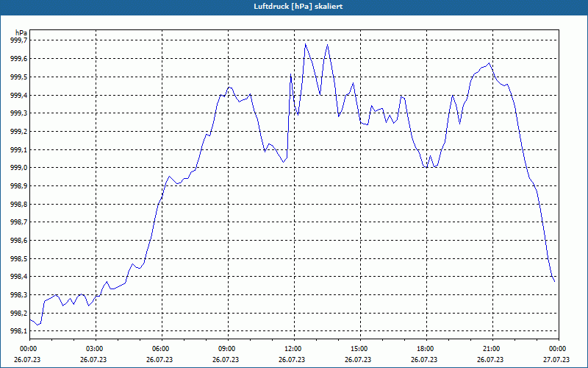Select the 998,8 y-axis label
588x368 pixels.
pos(18,204)
